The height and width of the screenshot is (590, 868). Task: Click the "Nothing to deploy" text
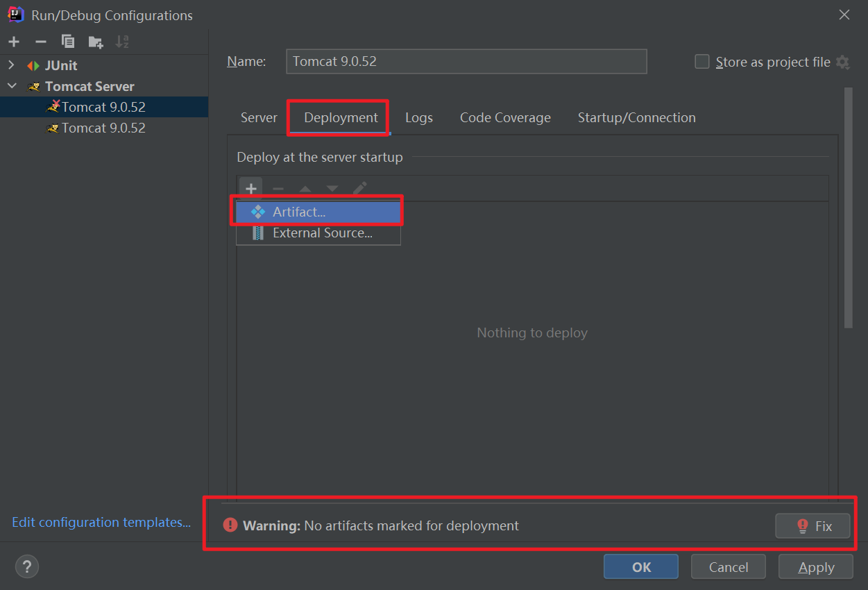532,332
